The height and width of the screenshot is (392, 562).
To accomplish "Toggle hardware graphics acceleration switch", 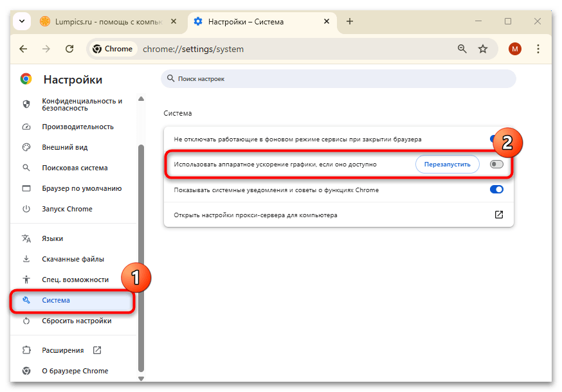I will (x=496, y=165).
